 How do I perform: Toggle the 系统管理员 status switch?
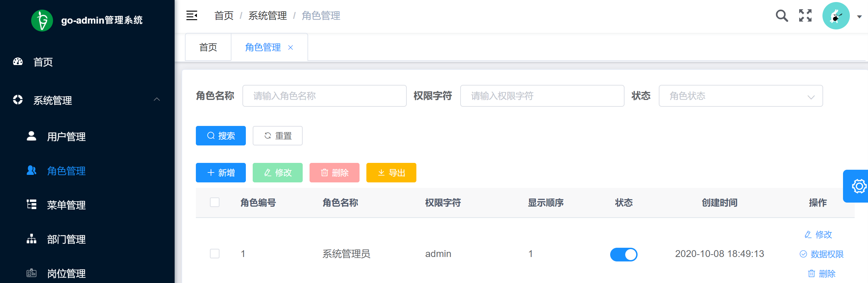624,254
